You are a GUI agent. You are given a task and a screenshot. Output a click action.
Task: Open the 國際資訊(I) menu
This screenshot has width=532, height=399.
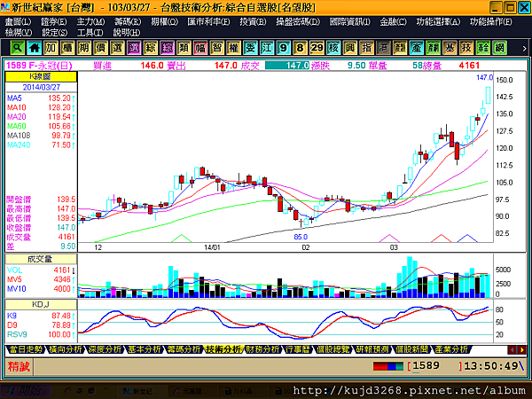pos(350,21)
